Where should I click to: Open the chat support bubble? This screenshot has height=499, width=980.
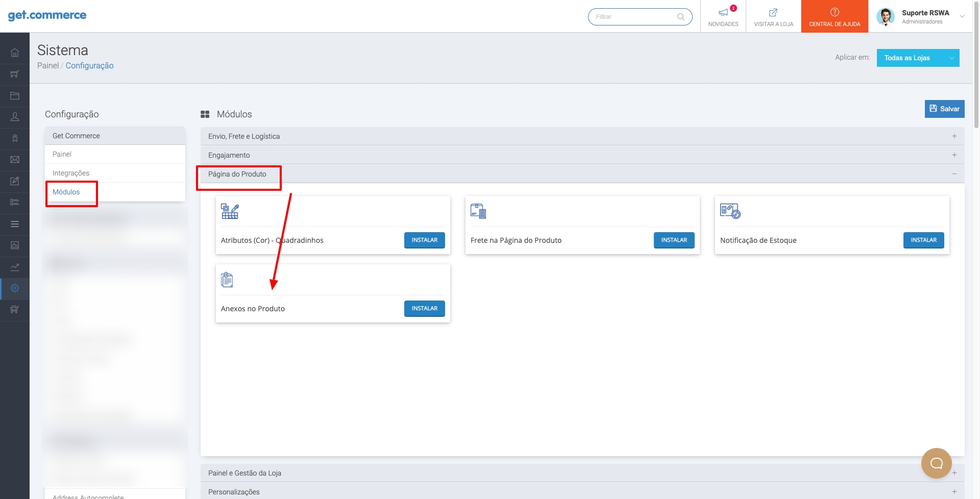(x=936, y=463)
